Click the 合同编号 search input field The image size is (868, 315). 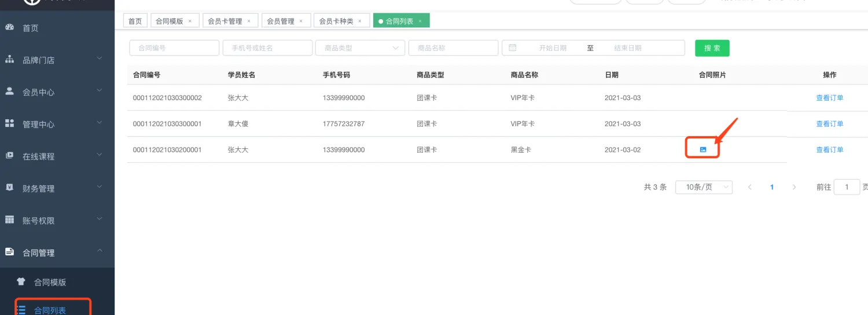pos(174,48)
